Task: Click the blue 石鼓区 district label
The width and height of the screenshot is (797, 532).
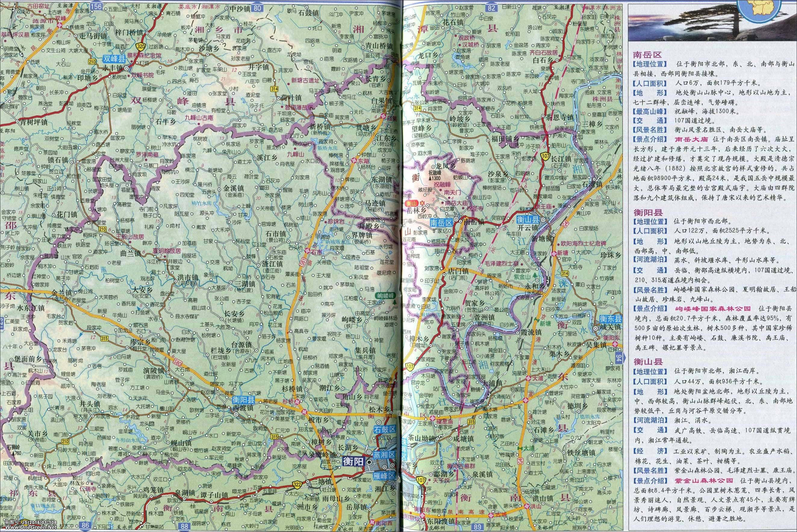Action: 385,429
